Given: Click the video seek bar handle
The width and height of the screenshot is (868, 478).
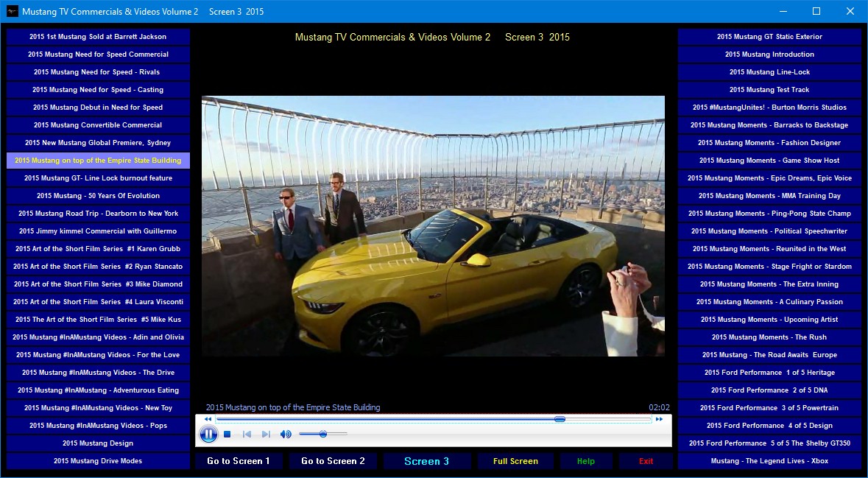Looking at the screenshot, I should click(x=560, y=419).
